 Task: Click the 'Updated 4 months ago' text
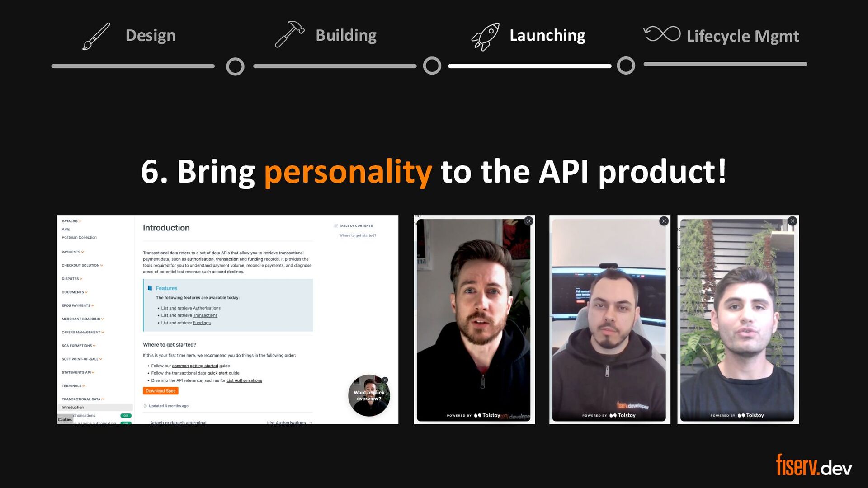pyautogui.click(x=169, y=406)
